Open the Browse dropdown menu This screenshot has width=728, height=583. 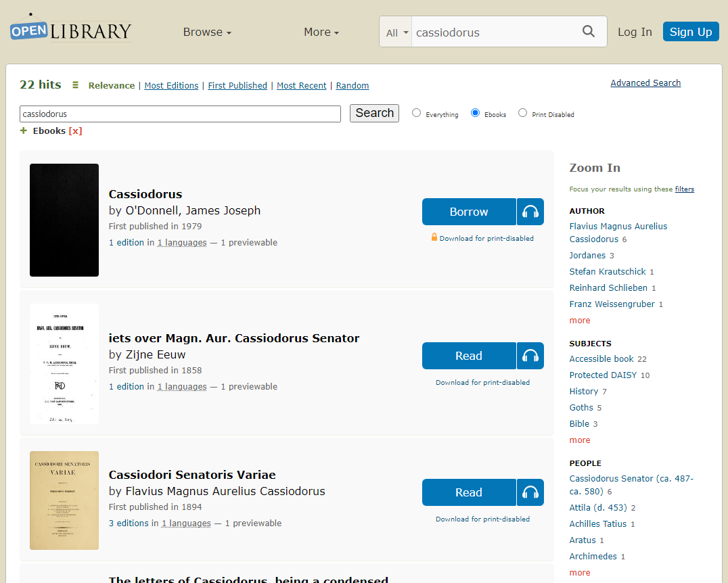(206, 32)
